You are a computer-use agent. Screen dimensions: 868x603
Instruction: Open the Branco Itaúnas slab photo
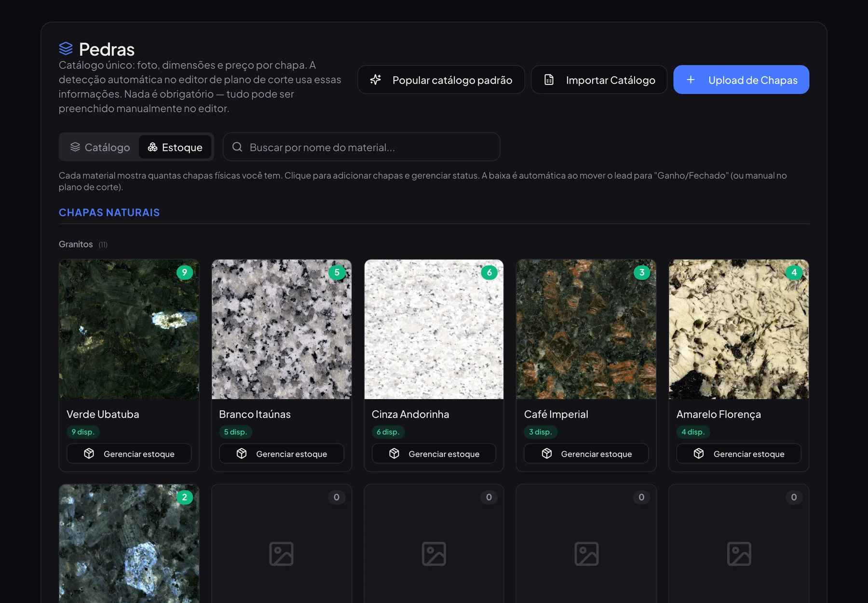pos(282,329)
